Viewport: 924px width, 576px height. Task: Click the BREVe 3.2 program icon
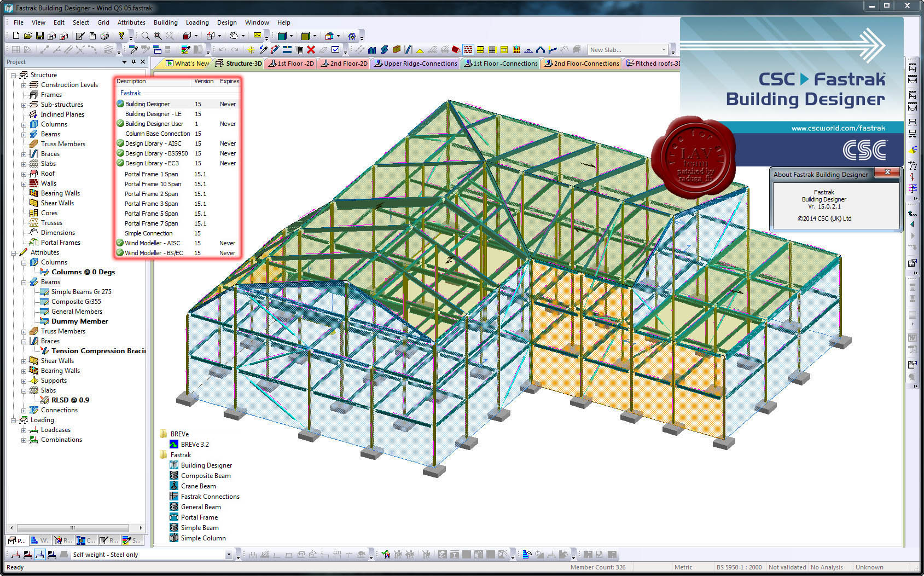[x=174, y=444]
